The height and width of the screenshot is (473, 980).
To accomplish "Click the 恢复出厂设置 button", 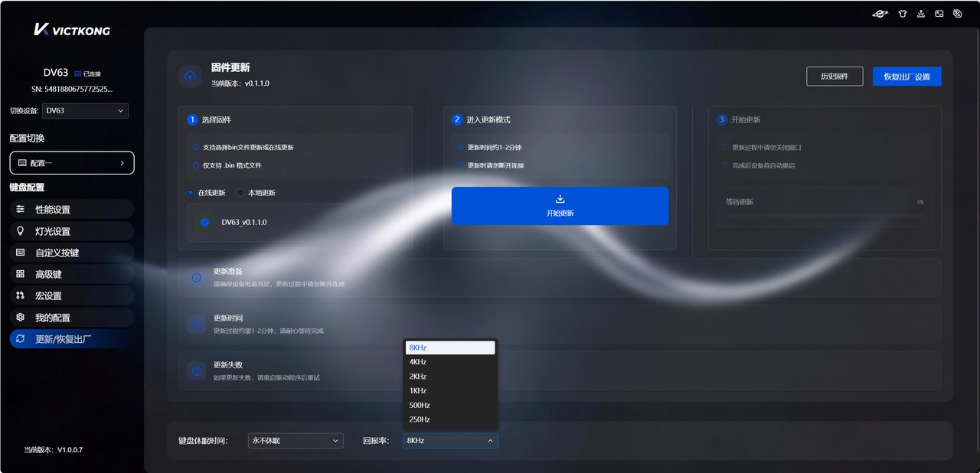I will tap(906, 77).
